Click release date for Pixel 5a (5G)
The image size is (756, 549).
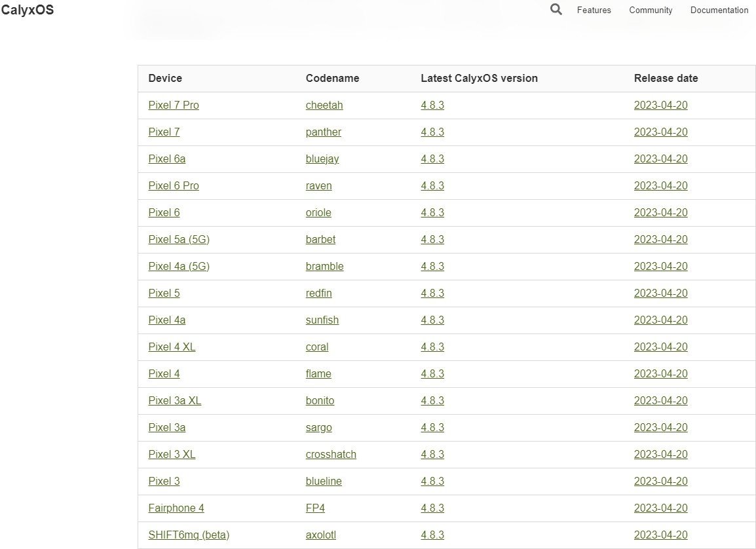coord(660,240)
